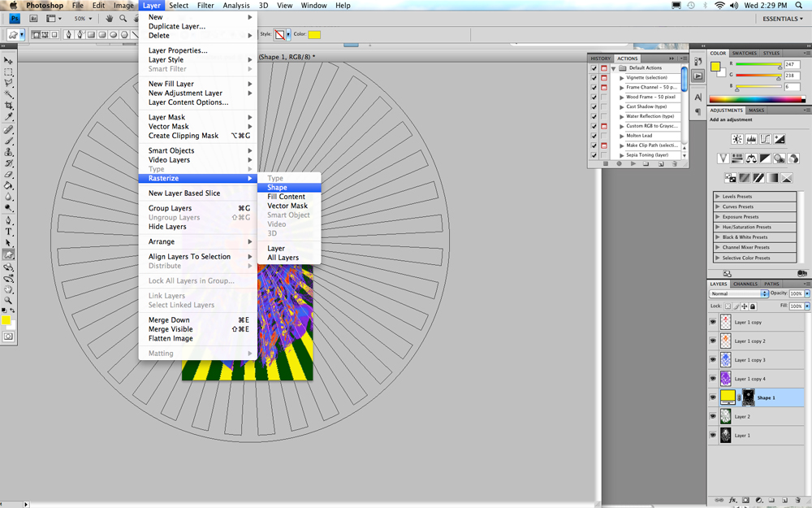Select the Crop tool
Screen dimensions: 812x508
tap(8, 106)
